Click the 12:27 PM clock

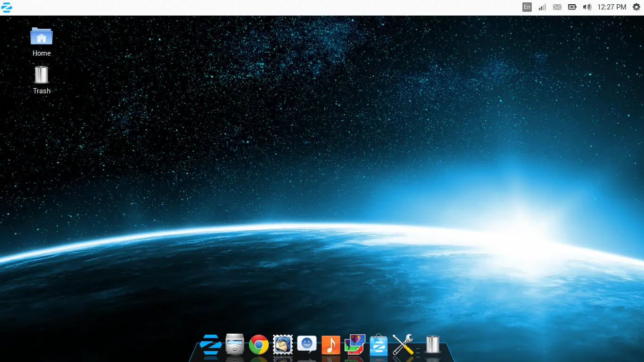tap(612, 7)
